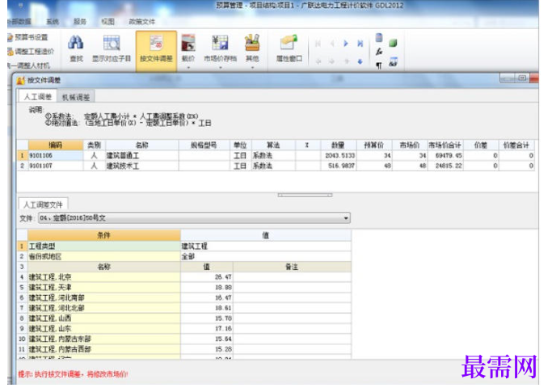Sort by the 编码 column header

pos(56,145)
